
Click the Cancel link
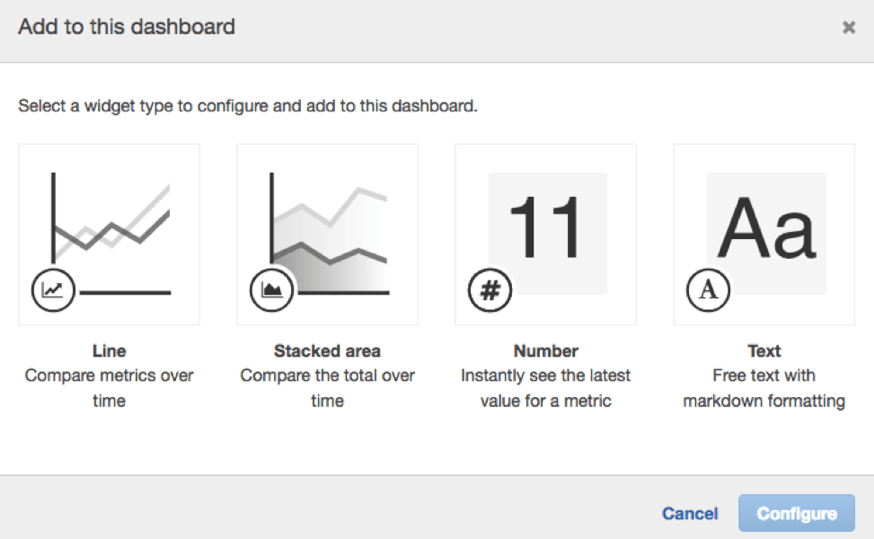690,513
